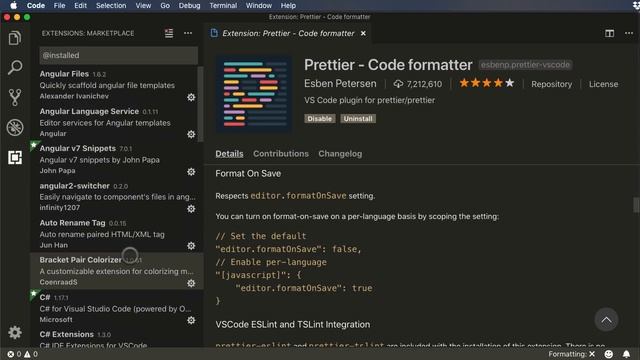Click the warnings count in status bar
The image size is (640, 360).
[31, 354]
